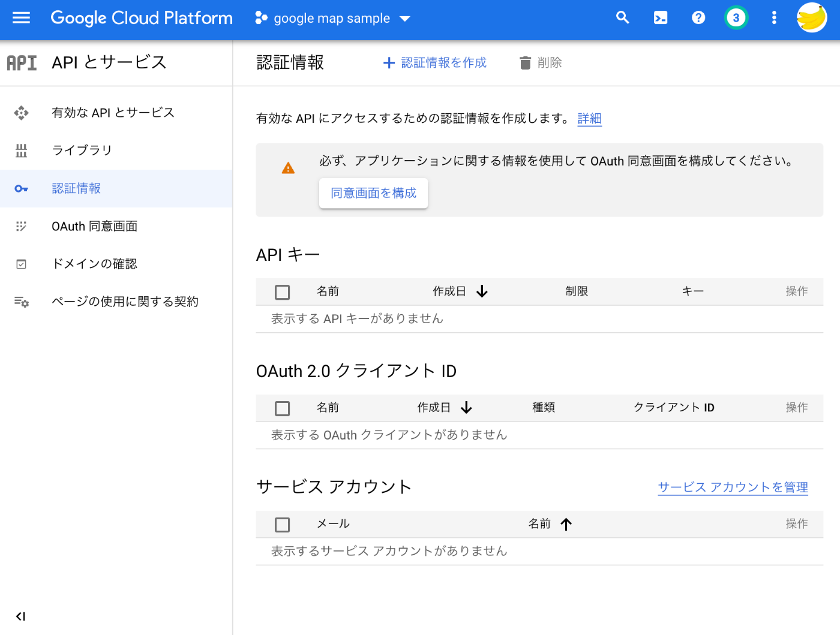840x635 pixels.
Task: Click the orange warning triangle icon
Action: [x=288, y=168]
